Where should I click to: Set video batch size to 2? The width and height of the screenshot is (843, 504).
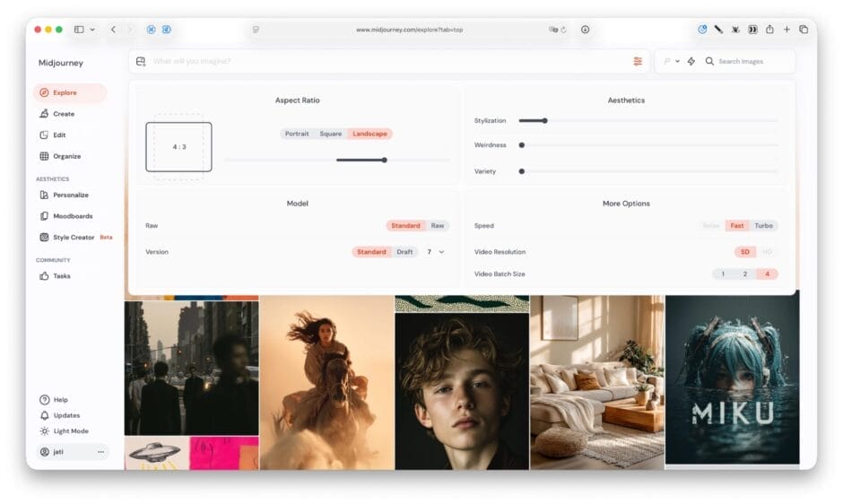click(x=745, y=274)
